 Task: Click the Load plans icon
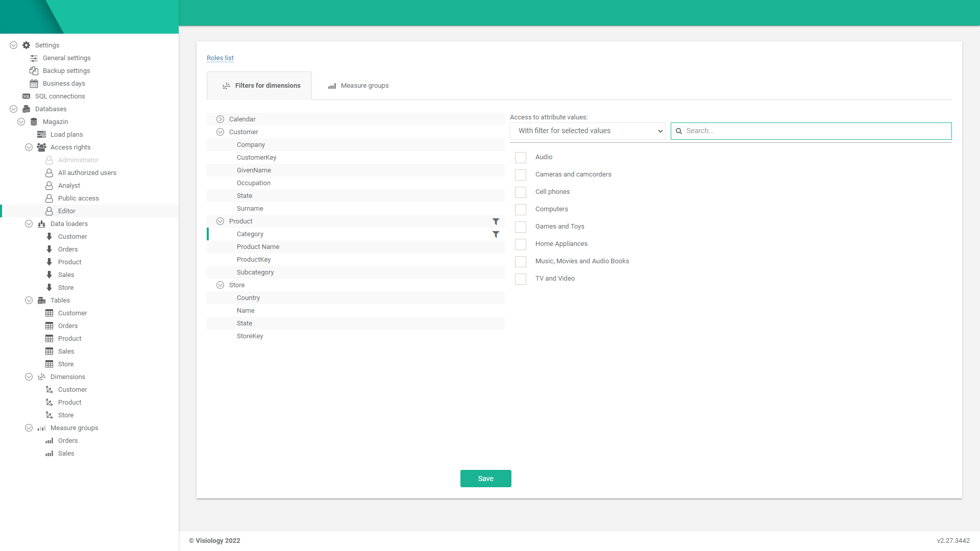coord(41,135)
